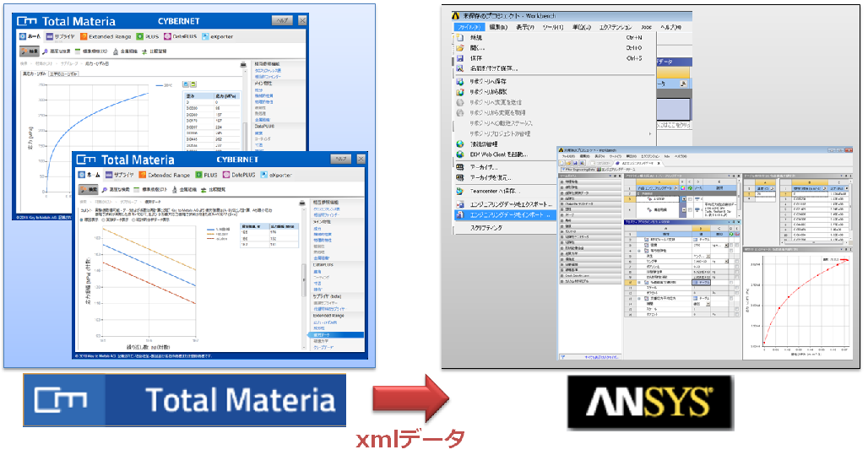Click ホーム tab icon in back Total Materia window
This screenshot has height=455, width=868.
(23, 36)
